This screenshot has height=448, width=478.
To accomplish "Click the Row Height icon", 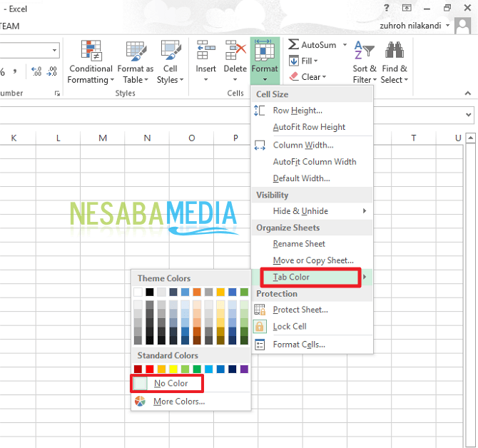I will 260,111.
